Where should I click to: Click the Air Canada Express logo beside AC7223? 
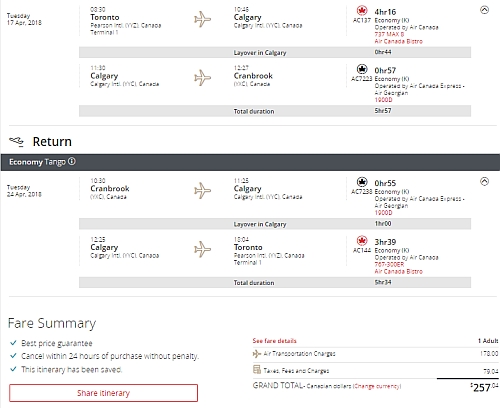(362, 69)
